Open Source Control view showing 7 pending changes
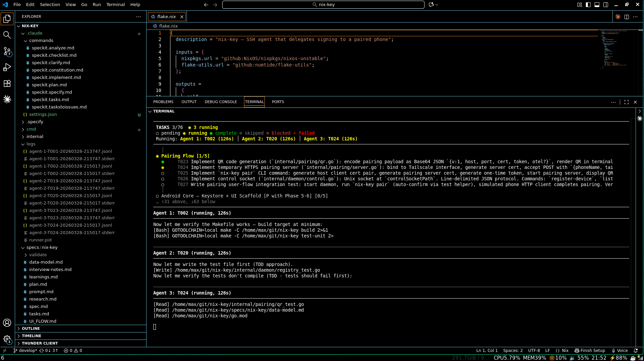The width and height of the screenshot is (644, 361). [x=7, y=51]
